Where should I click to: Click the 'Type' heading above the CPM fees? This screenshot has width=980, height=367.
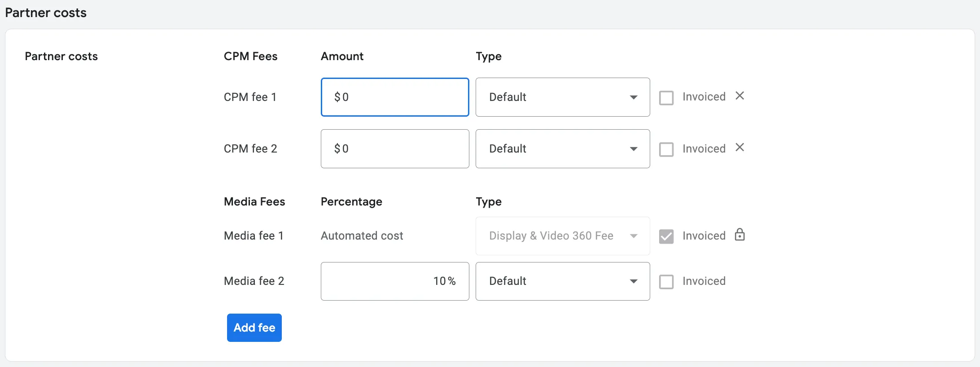tap(489, 57)
